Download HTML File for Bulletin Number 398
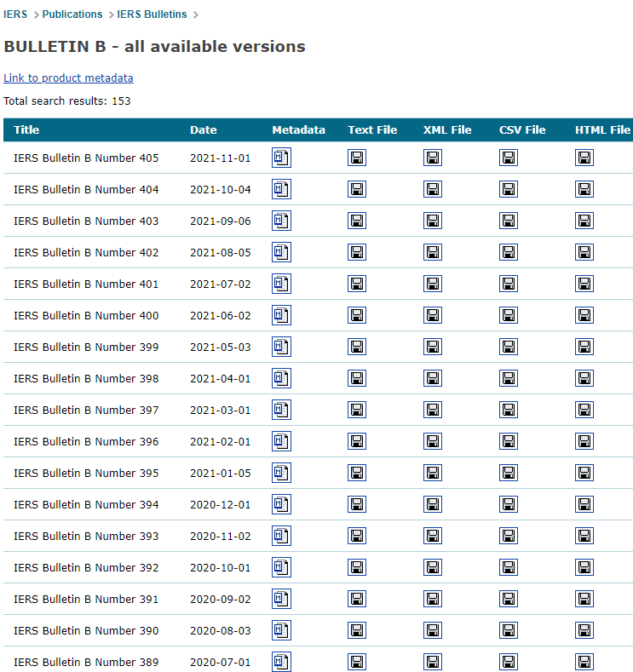Image resolution: width=633 pixels, height=672 pixels. pos(584,378)
